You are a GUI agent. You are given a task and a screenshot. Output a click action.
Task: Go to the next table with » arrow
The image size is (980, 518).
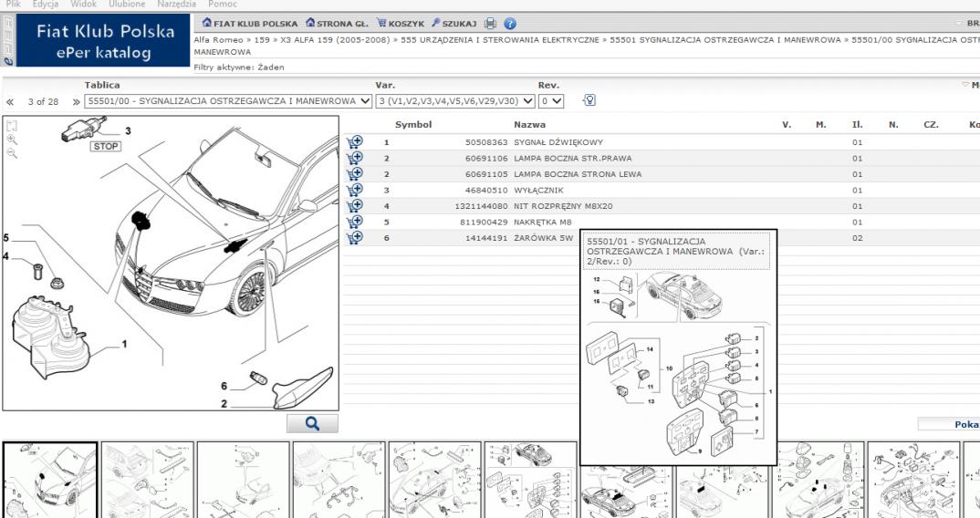click(x=77, y=101)
